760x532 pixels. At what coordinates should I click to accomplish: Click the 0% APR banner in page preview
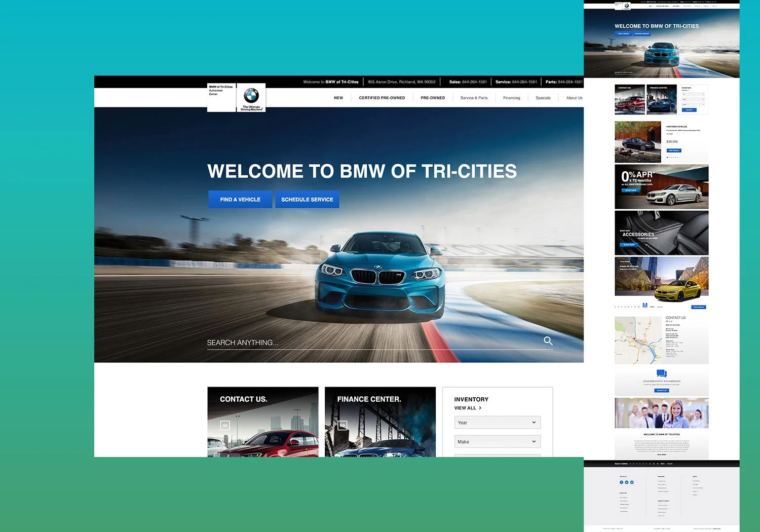[662, 187]
